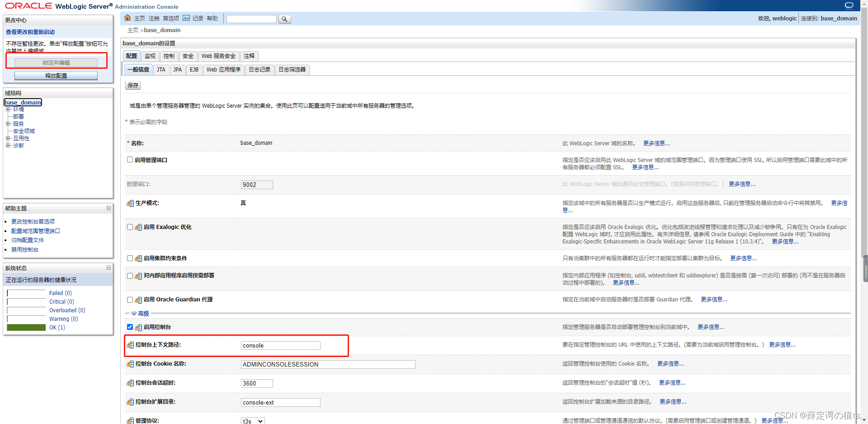This screenshot has height=424, width=868.
Task: Tick the 启用集群约束条件 checkbox
Action: click(130, 258)
